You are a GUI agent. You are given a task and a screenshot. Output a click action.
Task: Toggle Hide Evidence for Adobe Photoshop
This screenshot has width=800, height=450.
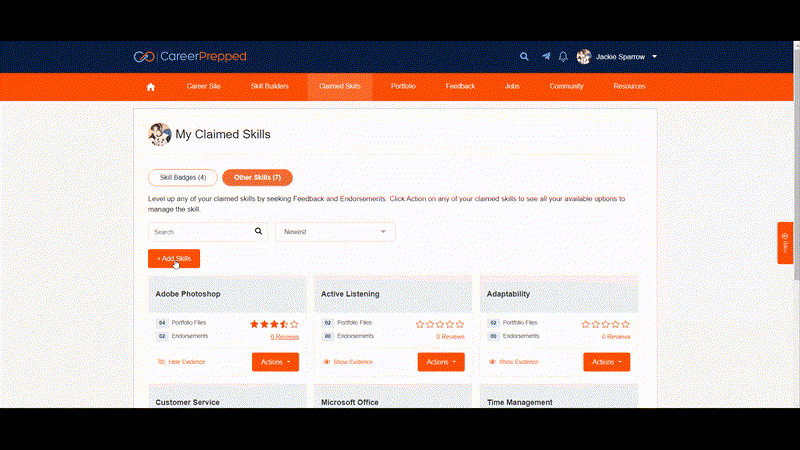click(182, 362)
